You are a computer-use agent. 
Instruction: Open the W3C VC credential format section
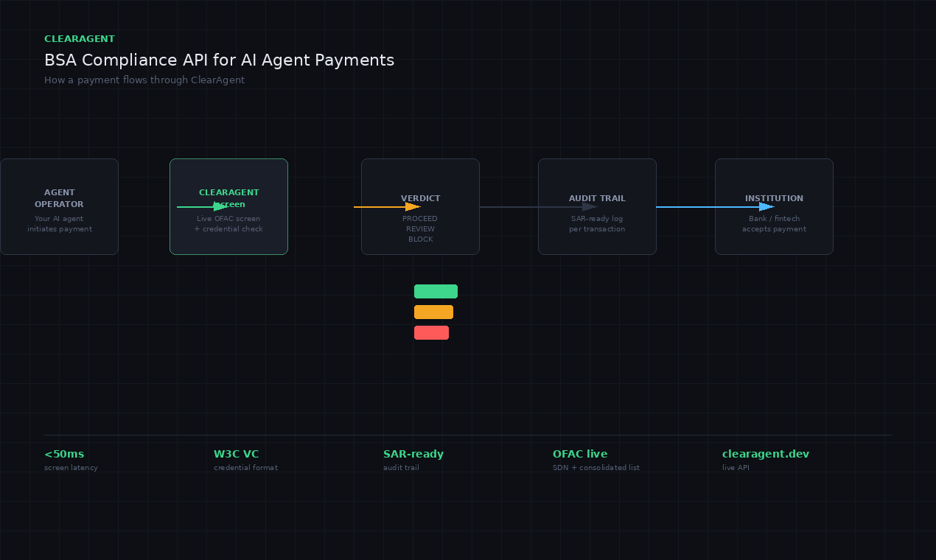point(237,454)
